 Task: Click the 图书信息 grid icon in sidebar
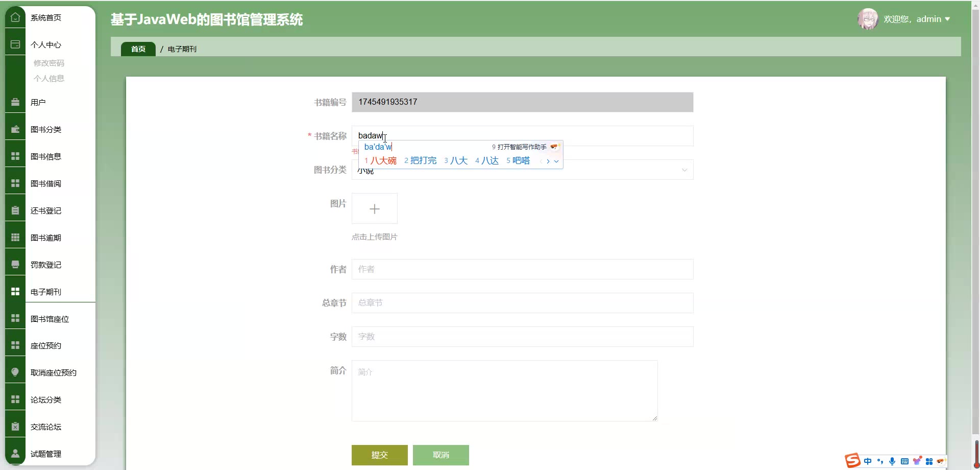[x=15, y=156]
